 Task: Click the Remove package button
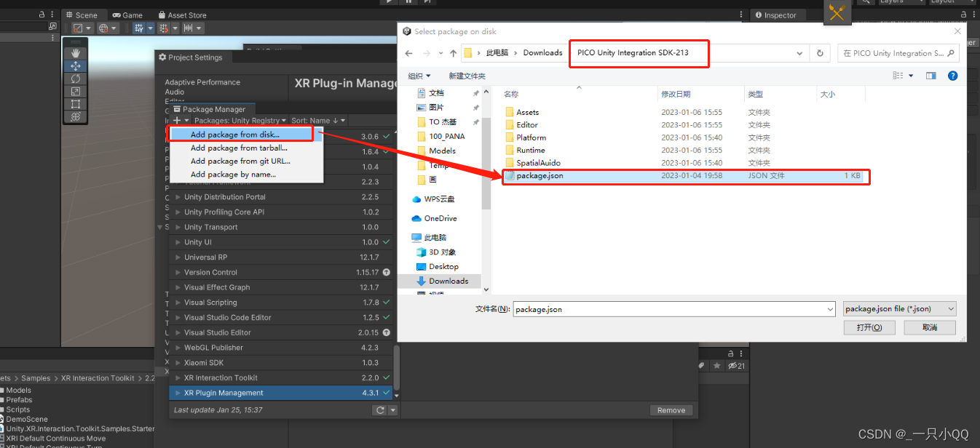pyautogui.click(x=671, y=410)
